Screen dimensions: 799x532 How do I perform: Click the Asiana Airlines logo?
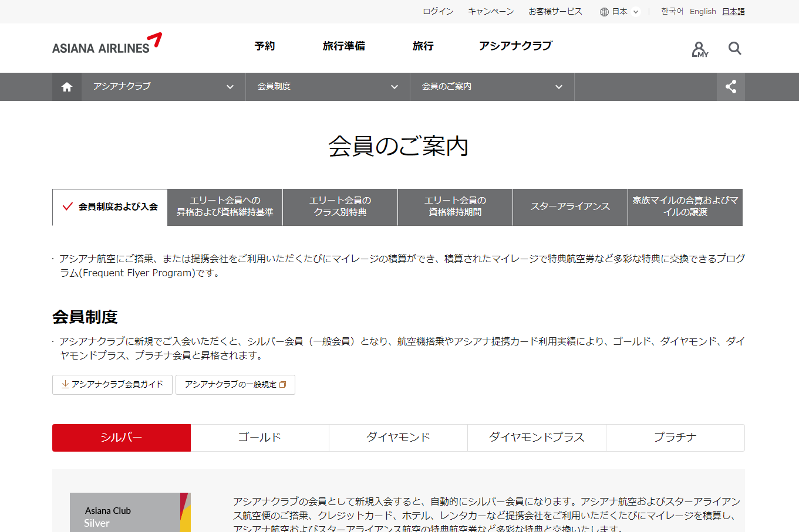(x=107, y=44)
